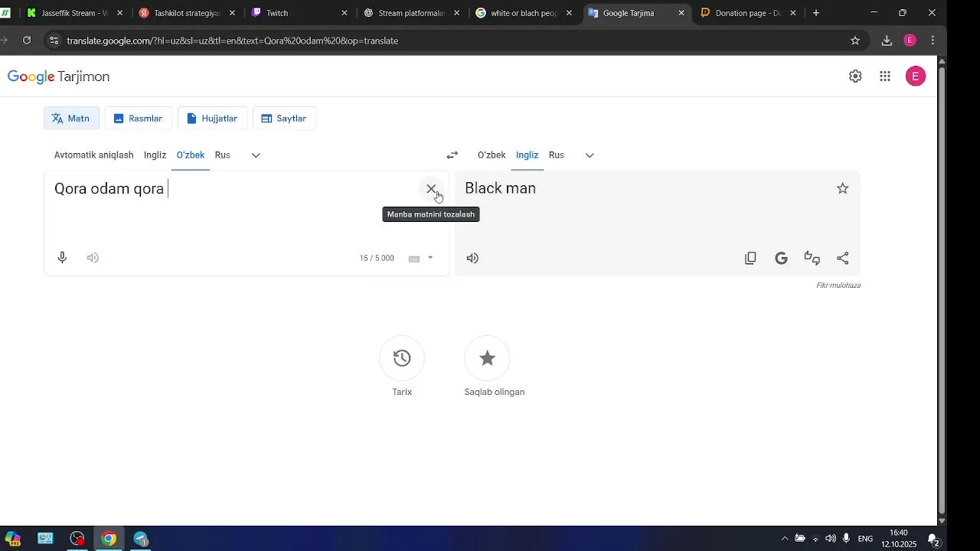Click the page vertical scrollbar

click(942, 291)
